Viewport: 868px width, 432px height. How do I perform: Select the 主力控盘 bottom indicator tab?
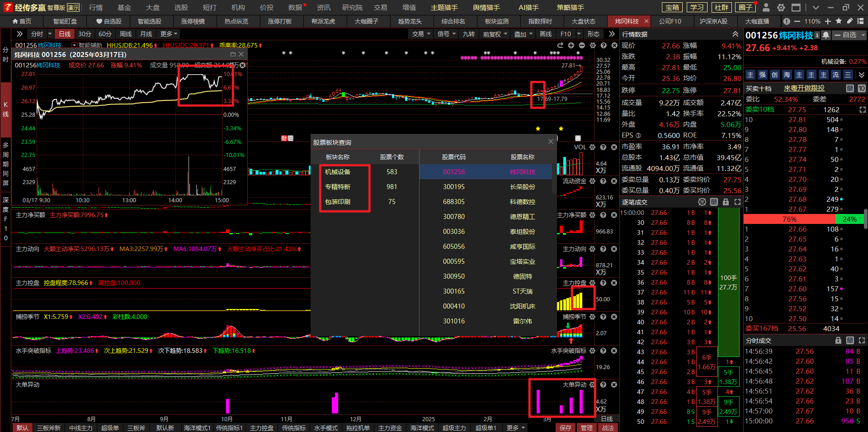[261, 427]
